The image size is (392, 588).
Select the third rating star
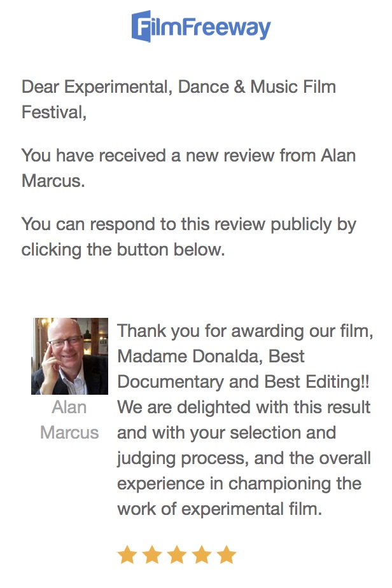tap(177, 555)
